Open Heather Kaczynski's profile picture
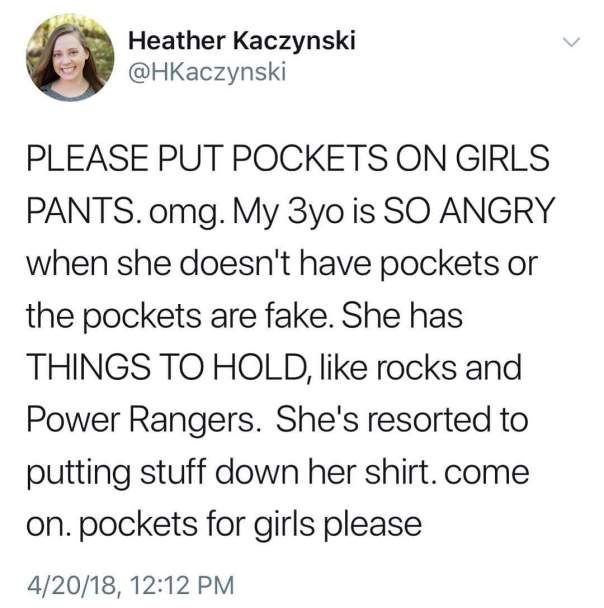Screen dimensions: 604x608 point(70,57)
